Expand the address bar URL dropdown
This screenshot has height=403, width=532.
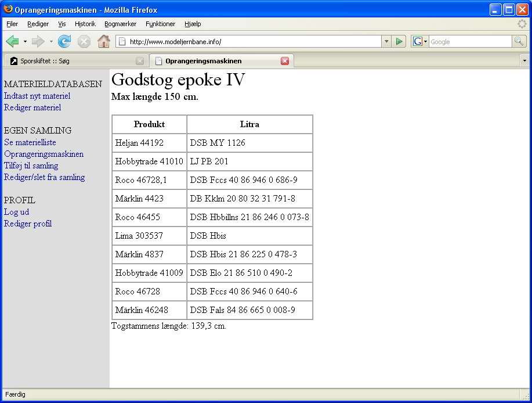pos(386,41)
